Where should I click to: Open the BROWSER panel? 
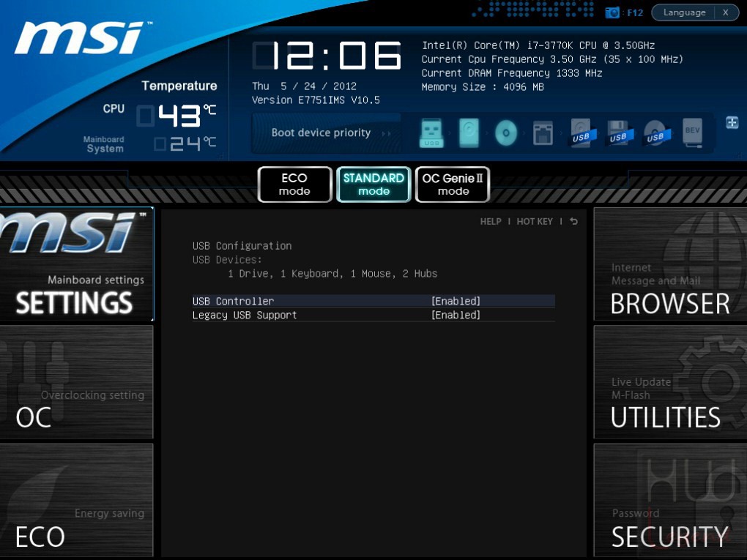670,264
